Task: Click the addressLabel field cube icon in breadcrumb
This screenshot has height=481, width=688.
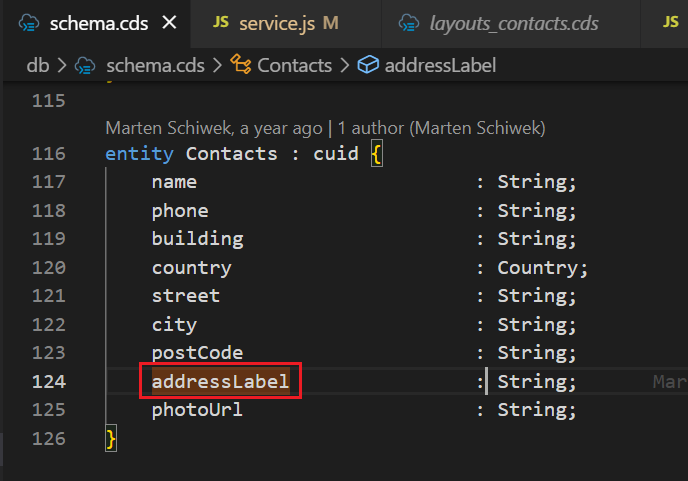Action: [368, 65]
